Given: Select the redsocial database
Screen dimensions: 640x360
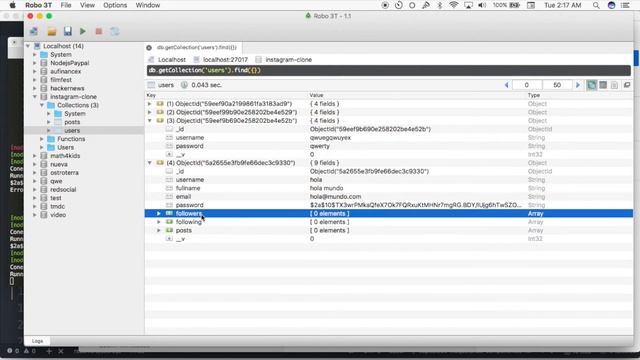Looking at the screenshot, I should point(63,190).
